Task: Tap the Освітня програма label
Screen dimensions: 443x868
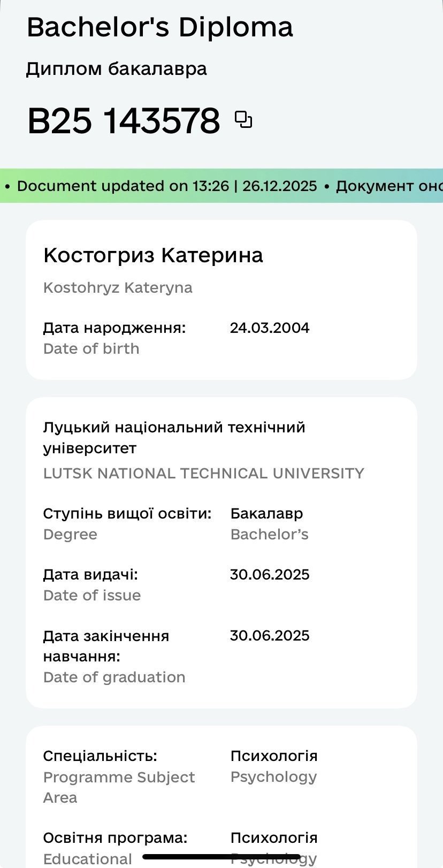Action: 115,838
